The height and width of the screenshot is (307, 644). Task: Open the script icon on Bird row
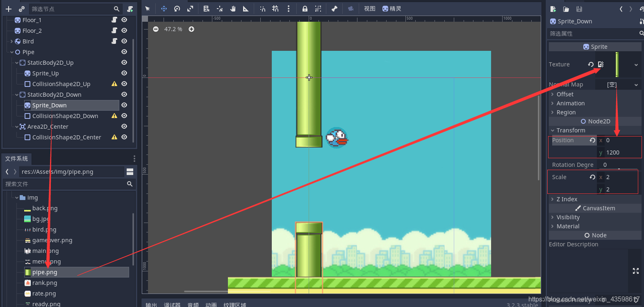pos(114,41)
